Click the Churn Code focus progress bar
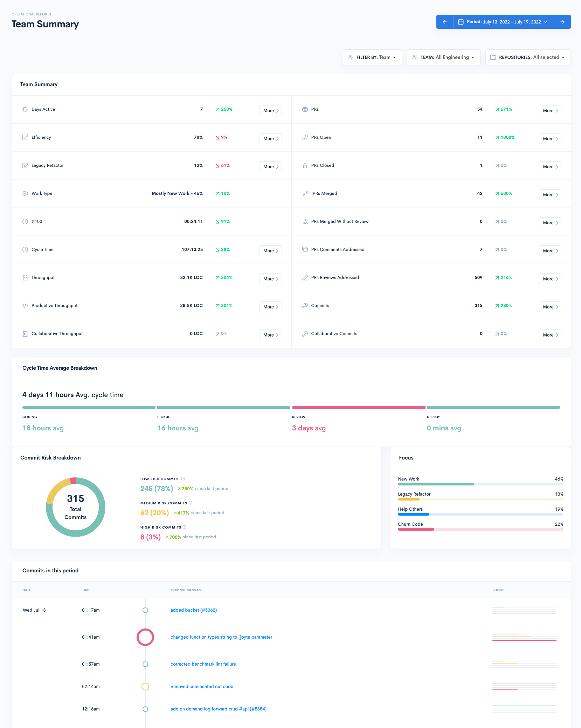 (480, 529)
